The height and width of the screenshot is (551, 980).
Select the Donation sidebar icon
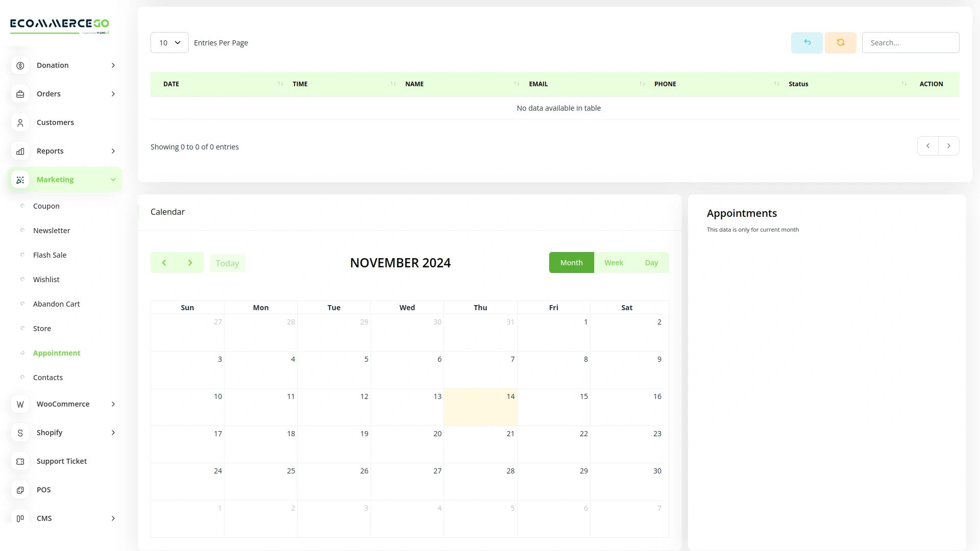point(20,65)
